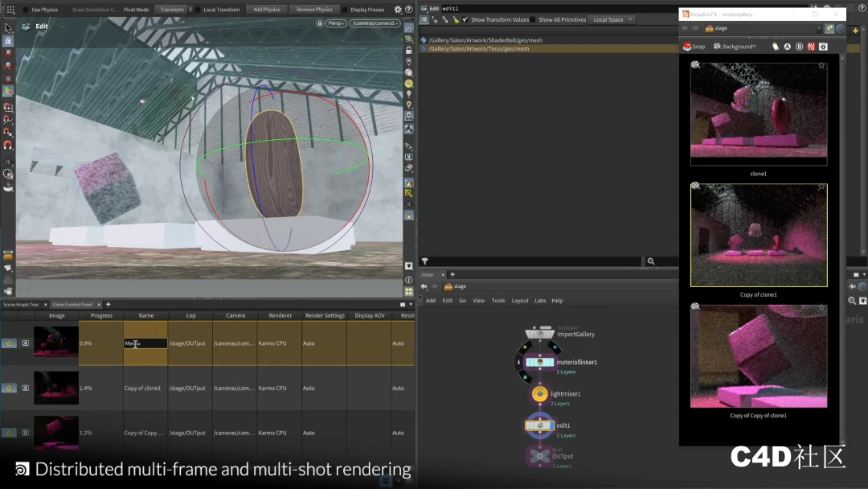868x489 pixels.
Task: Select the A image comparison icon
Action: [x=787, y=46]
